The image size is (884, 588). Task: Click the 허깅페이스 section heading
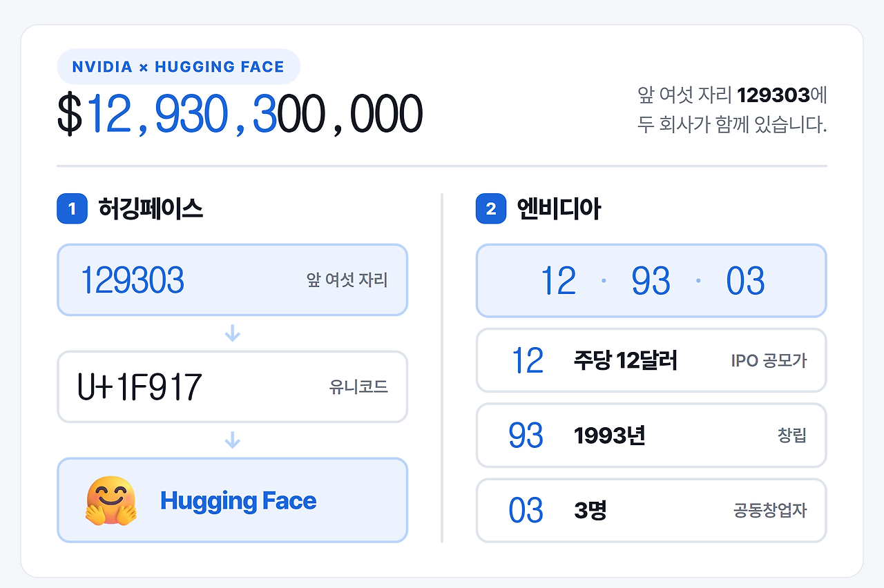click(x=151, y=208)
